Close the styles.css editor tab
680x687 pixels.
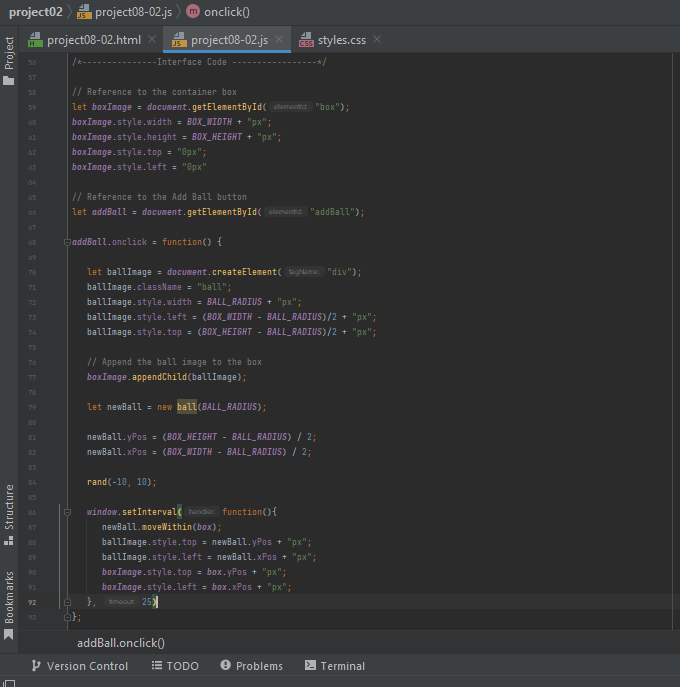(376, 40)
